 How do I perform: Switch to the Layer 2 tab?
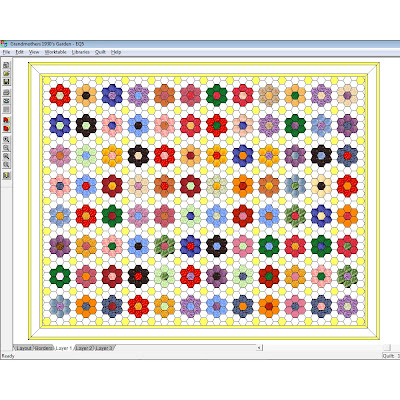pyautogui.click(x=84, y=348)
